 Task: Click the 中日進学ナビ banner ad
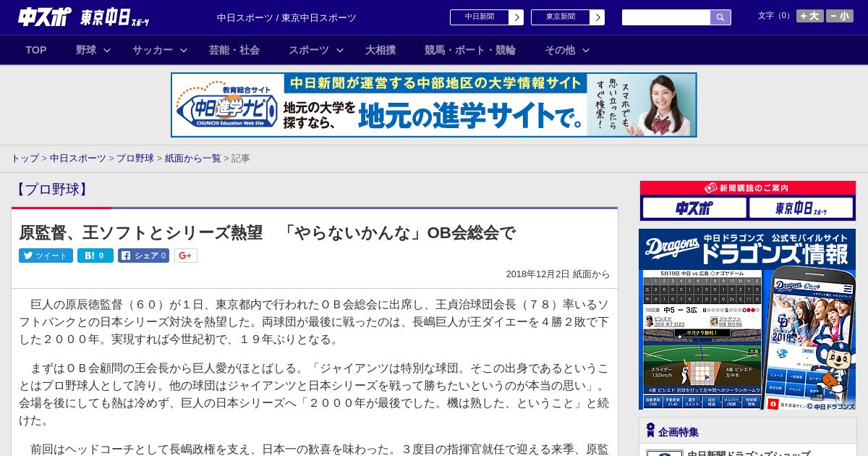pos(434,105)
